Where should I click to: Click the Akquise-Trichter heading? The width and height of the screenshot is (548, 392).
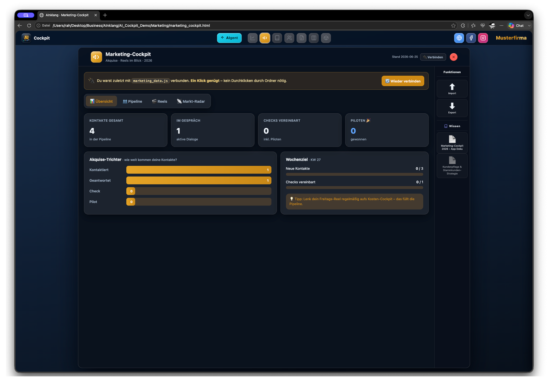(105, 160)
